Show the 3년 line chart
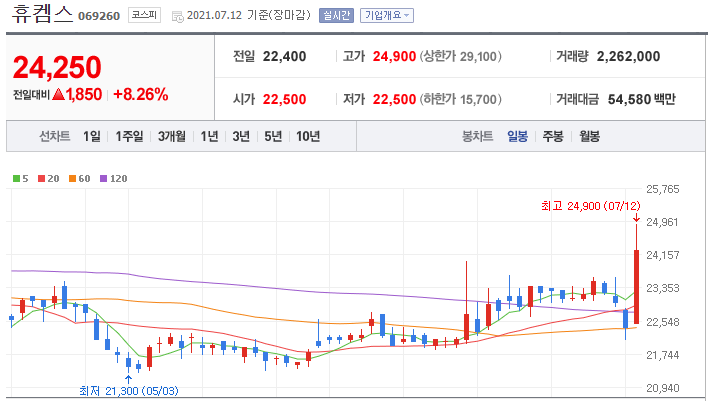Image resolution: width=708 pixels, height=401 pixels. tap(241, 136)
